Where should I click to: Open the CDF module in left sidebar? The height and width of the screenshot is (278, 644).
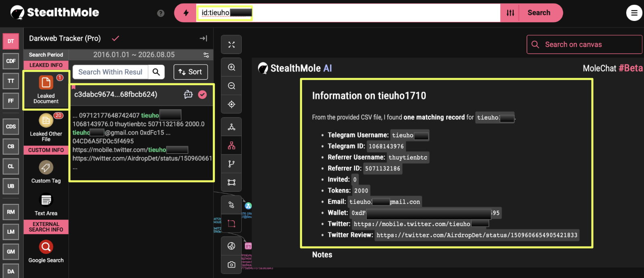(11, 61)
